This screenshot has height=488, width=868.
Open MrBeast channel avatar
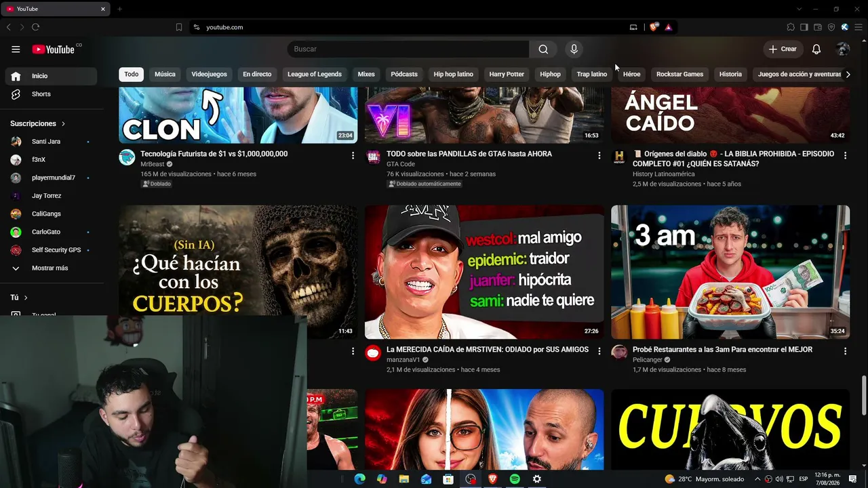click(127, 157)
